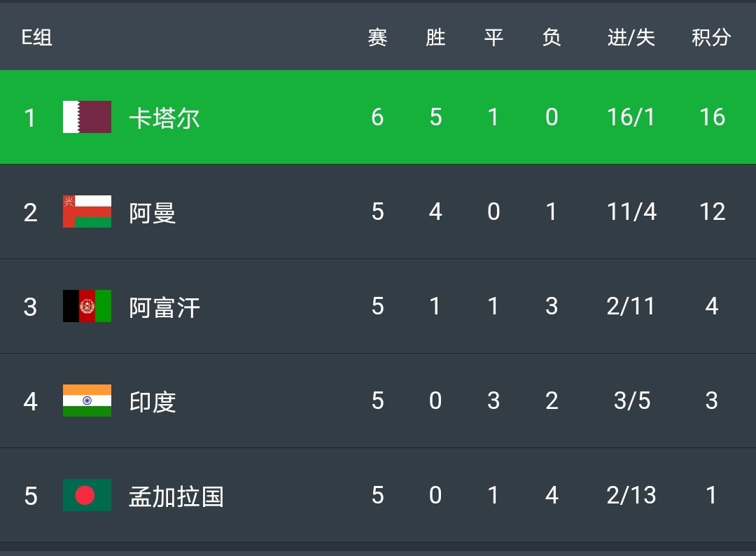This screenshot has width=756, height=556.
Task: Click rank number 3 beside Afghanistan
Action: point(29,307)
